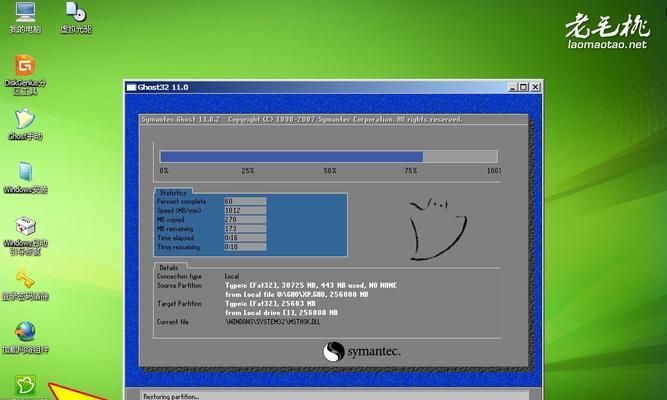The image size is (667, 400).
Task: Click the Symantec Ghost copyright header line
Action: (x=302, y=120)
